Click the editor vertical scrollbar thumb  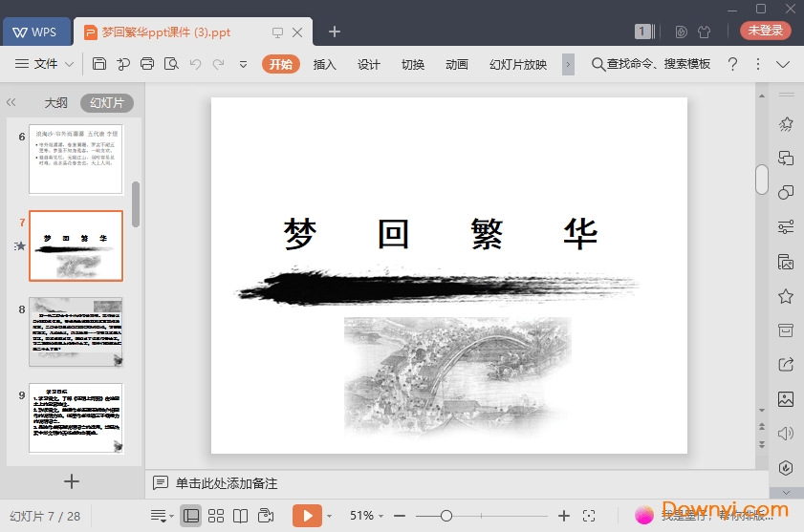pos(761,180)
